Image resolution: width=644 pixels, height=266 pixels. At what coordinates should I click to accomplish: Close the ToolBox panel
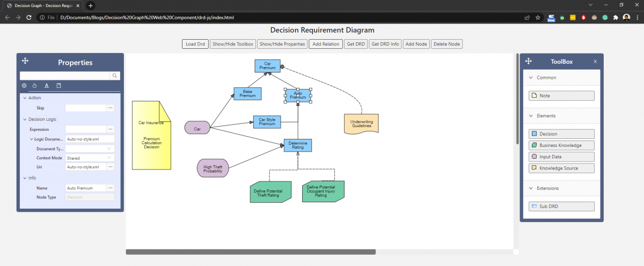click(x=595, y=61)
